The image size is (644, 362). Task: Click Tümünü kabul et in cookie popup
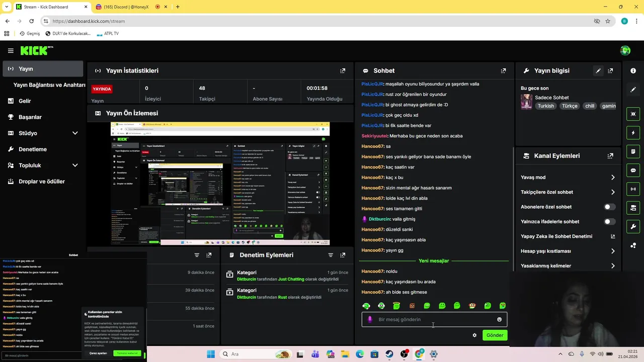127,353
